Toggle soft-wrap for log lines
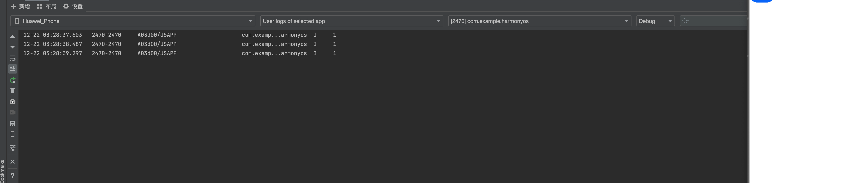This screenshot has height=183, width=868. 13,58
